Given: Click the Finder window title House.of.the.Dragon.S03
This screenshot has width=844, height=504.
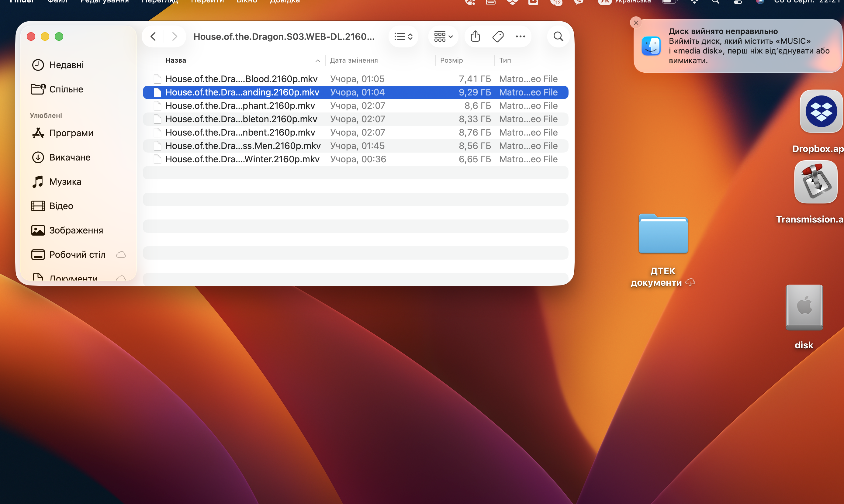Looking at the screenshot, I should click(284, 36).
